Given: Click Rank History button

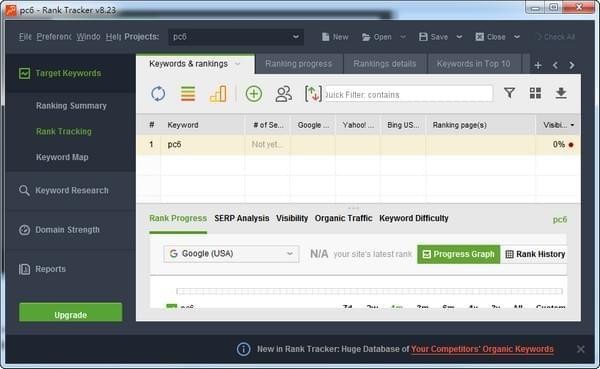Looking at the screenshot, I should coord(534,254).
